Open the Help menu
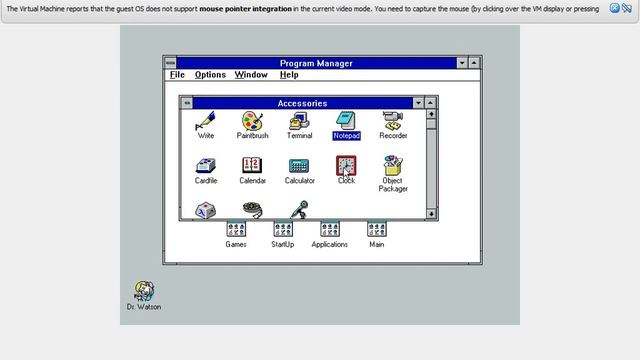This screenshot has height=360, width=640. click(x=289, y=75)
